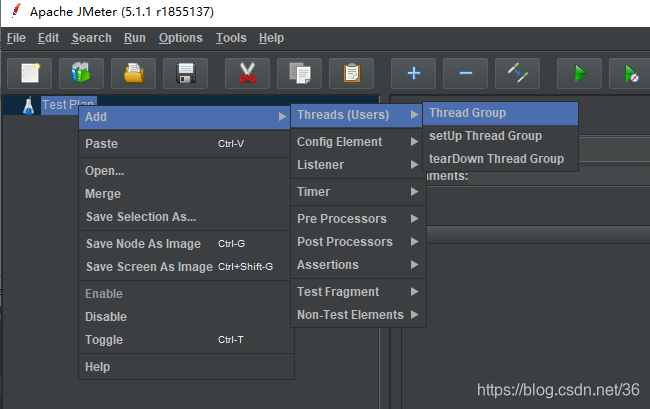Click the New test plan icon
Screen dimensions: 650x409
tap(30, 73)
